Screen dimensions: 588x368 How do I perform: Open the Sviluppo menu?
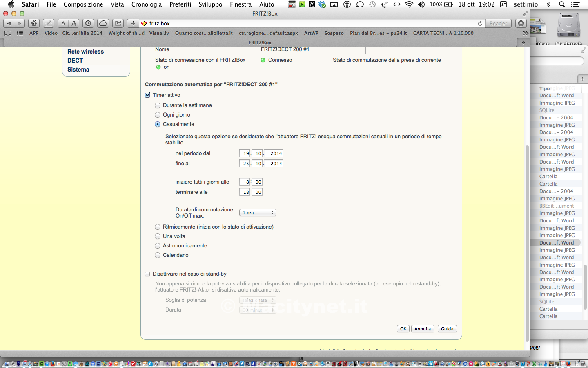tap(211, 4)
